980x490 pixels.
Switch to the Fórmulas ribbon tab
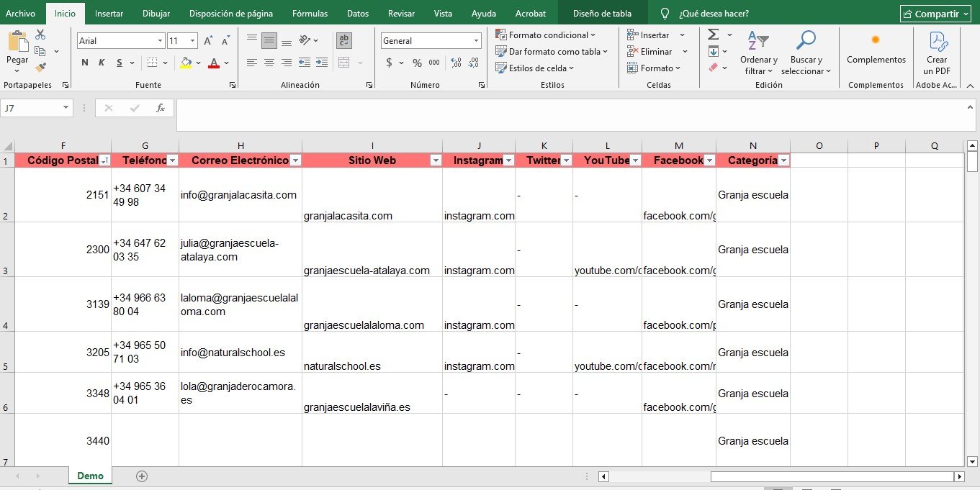point(310,13)
